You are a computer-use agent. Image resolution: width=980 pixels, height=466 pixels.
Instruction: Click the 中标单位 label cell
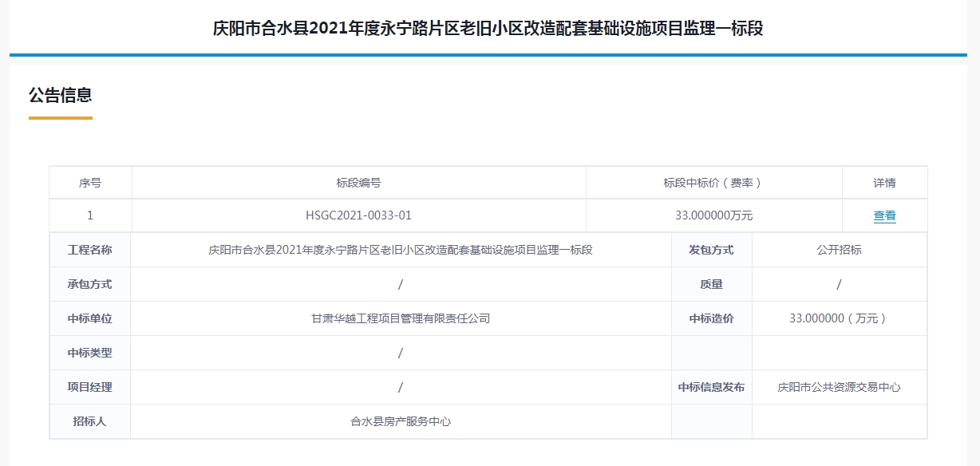coord(90,318)
